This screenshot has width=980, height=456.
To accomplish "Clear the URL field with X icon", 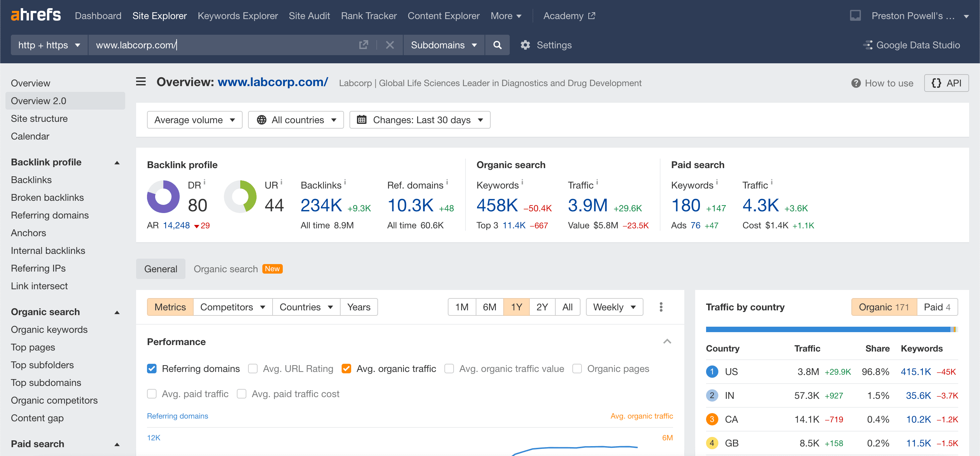I will click(x=390, y=45).
